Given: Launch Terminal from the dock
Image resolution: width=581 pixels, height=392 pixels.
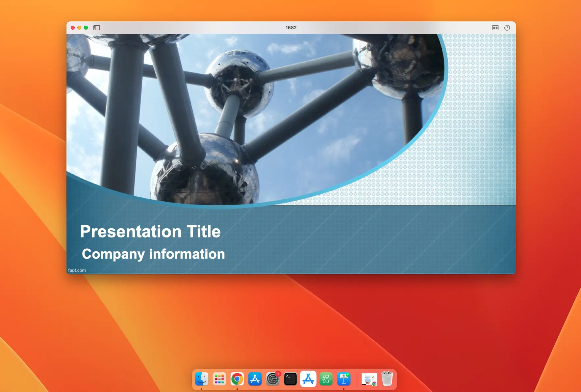Looking at the screenshot, I should [x=290, y=379].
